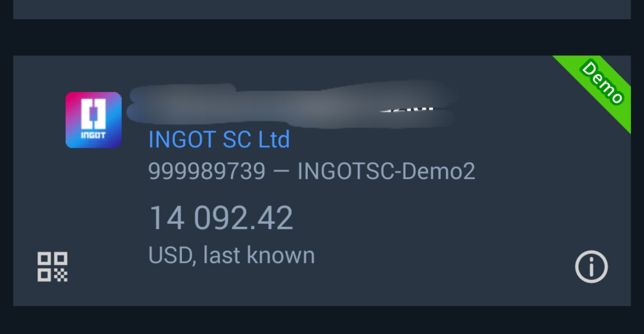Click the word Ltd in company name
644x334 pixels.
coord(274,139)
